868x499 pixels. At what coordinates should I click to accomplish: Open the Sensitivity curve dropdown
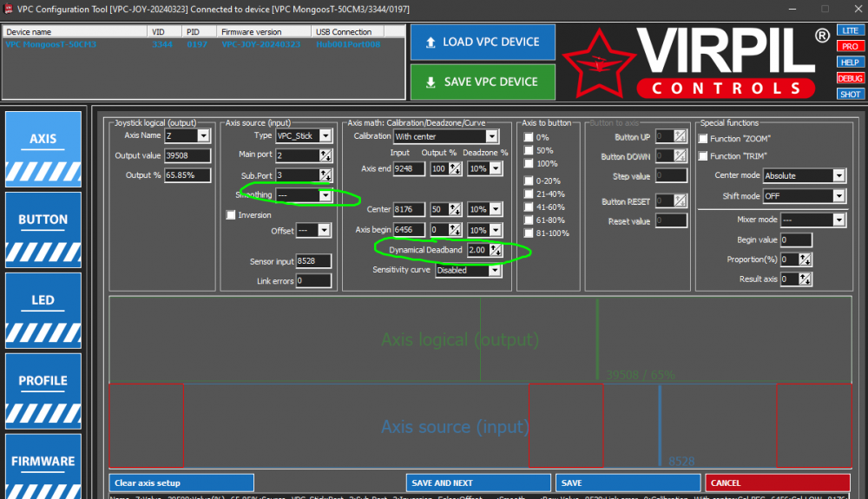495,271
